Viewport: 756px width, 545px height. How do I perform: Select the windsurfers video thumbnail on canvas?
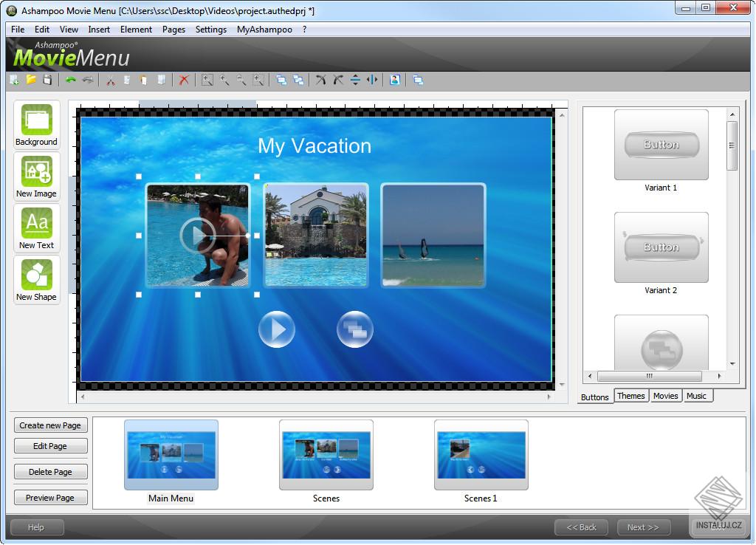[x=433, y=236]
